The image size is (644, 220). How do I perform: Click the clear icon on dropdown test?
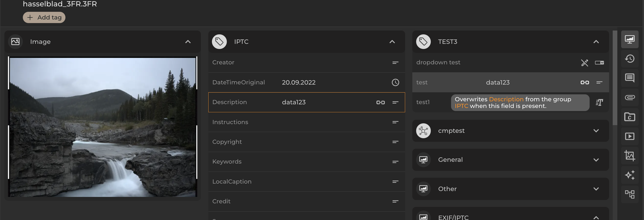[x=584, y=63]
